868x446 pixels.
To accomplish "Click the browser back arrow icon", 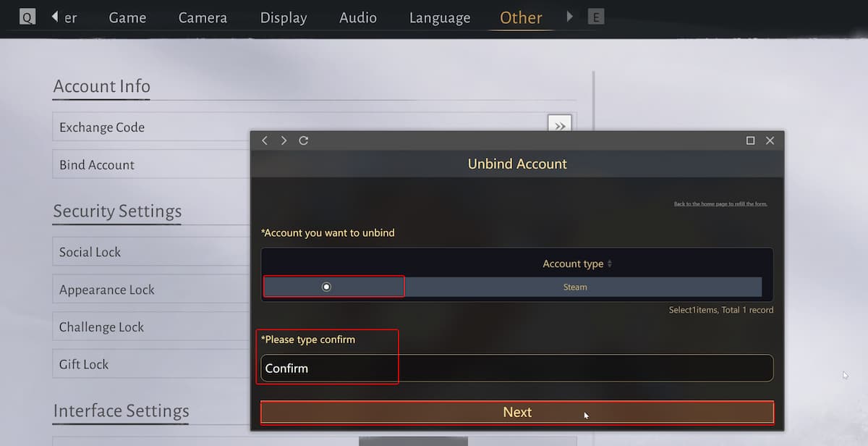I will [265, 140].
